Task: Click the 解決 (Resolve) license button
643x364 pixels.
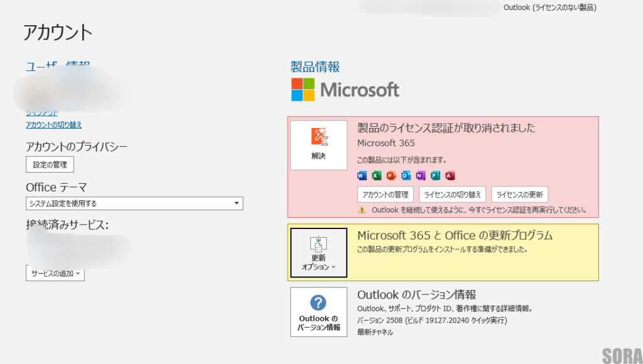Action: click(x=318, y=145)
